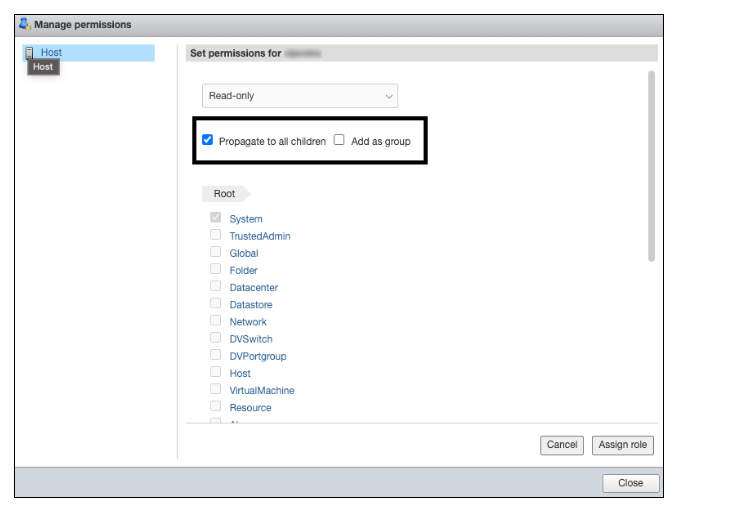
Task: Open the VirtualMachine privilege link
Action: [261, 391]
